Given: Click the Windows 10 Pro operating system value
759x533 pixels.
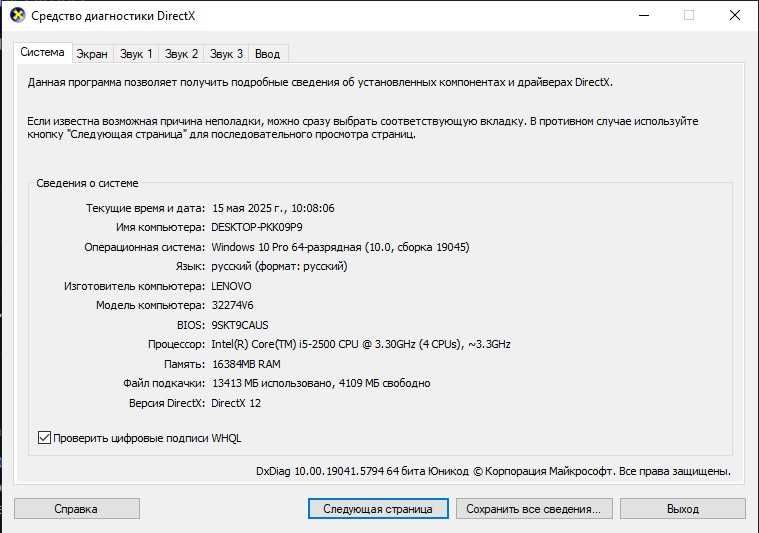Looking at the screenshot, I should coord(340,247).
